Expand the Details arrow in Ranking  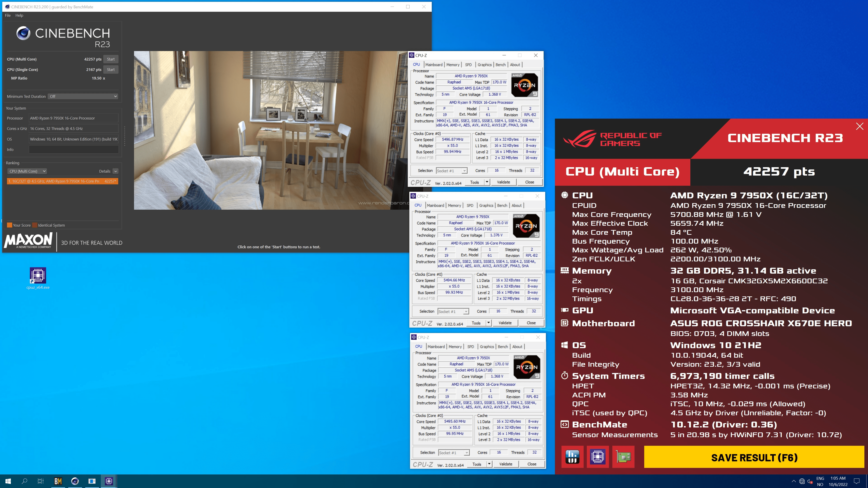point(116,171)
